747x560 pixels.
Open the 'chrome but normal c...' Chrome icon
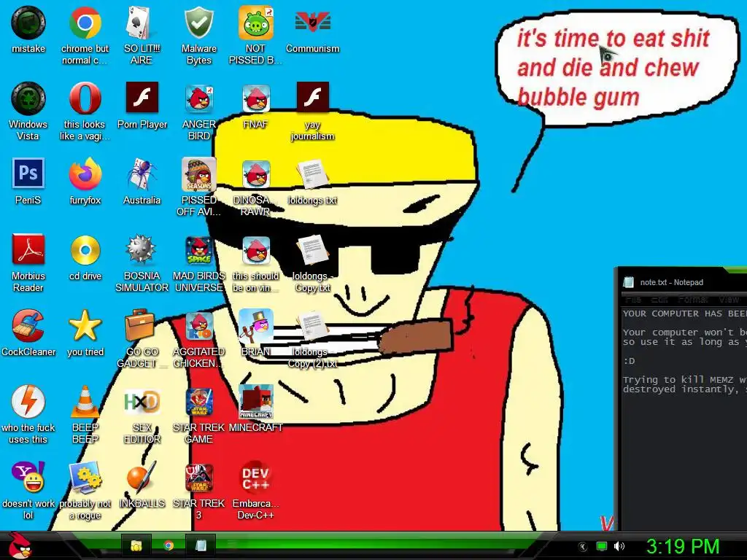(85, 23)
